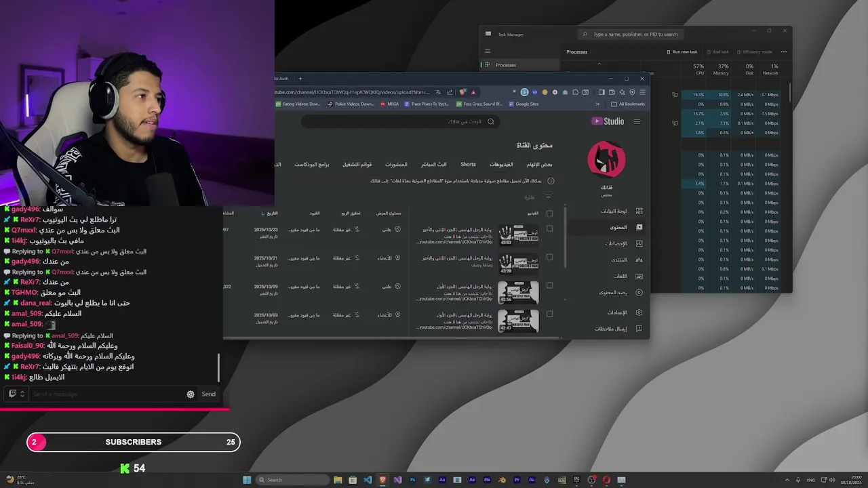Switch to the Shorts tab
Viewport: 868px width, 488px height.
(x=468, y=164)
